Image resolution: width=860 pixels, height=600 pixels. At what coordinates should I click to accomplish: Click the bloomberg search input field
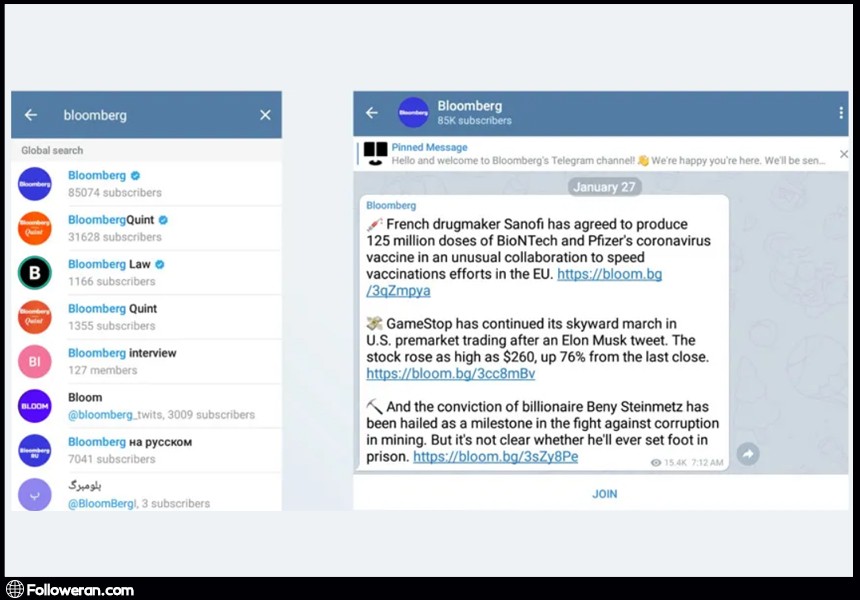click(150, 115)
